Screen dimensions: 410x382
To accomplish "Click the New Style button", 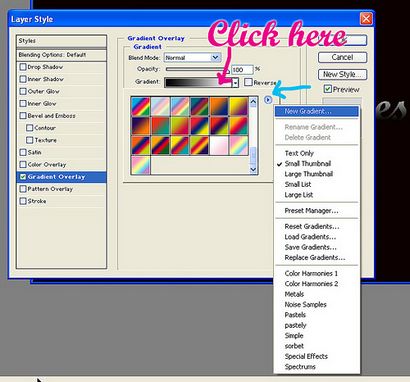I will click(x=342, y=74).
